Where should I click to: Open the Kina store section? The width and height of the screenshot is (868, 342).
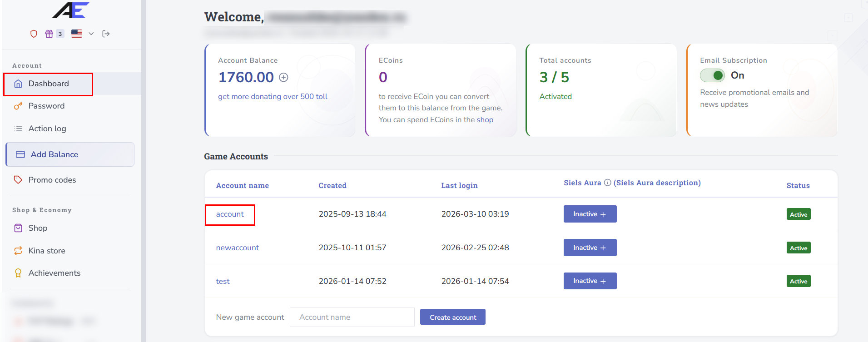tap(47, 251)
